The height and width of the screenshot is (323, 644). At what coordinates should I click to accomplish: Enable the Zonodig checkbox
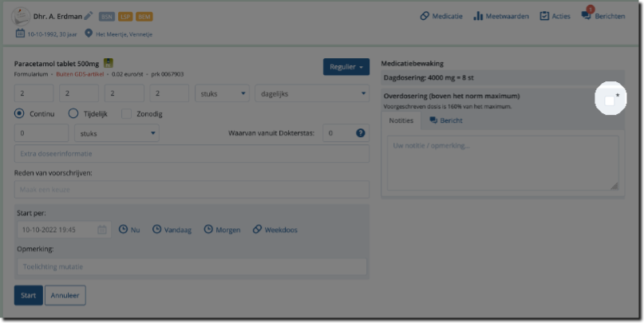point(126,114)
